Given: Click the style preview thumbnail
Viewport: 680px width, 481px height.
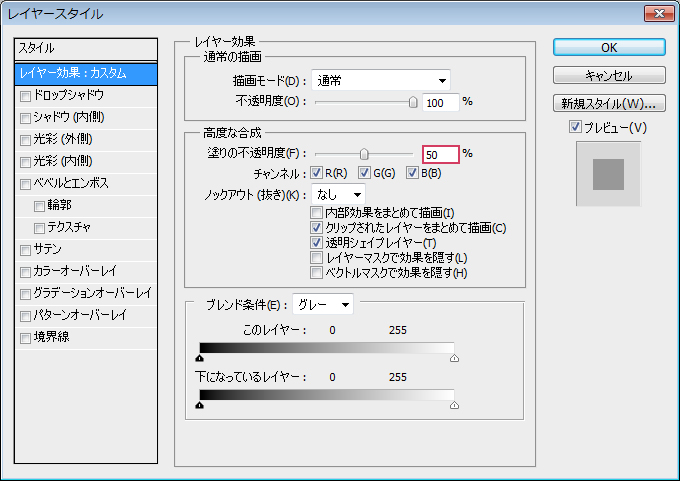Looking at the screenshot, I should (608, 174).
